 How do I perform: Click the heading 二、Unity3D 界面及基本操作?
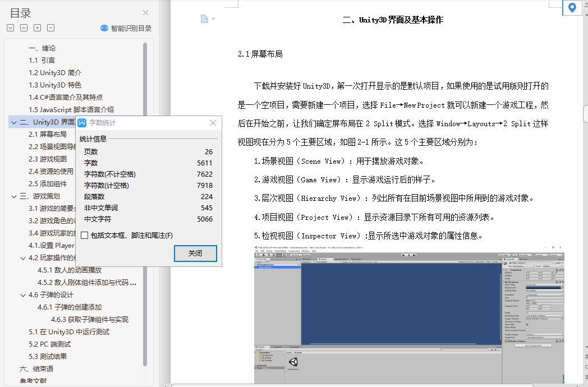point(393,20)
